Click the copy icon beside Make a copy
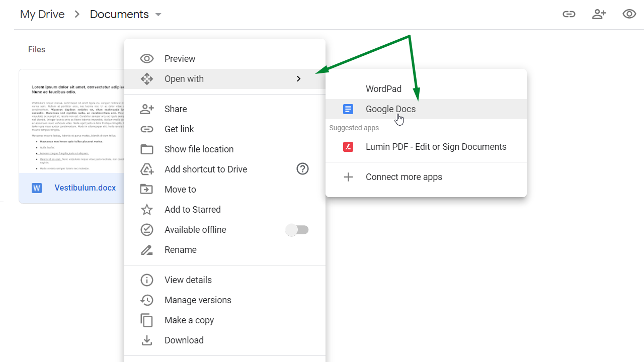Screen dimensions: 644x362 [x=146, y=320]
